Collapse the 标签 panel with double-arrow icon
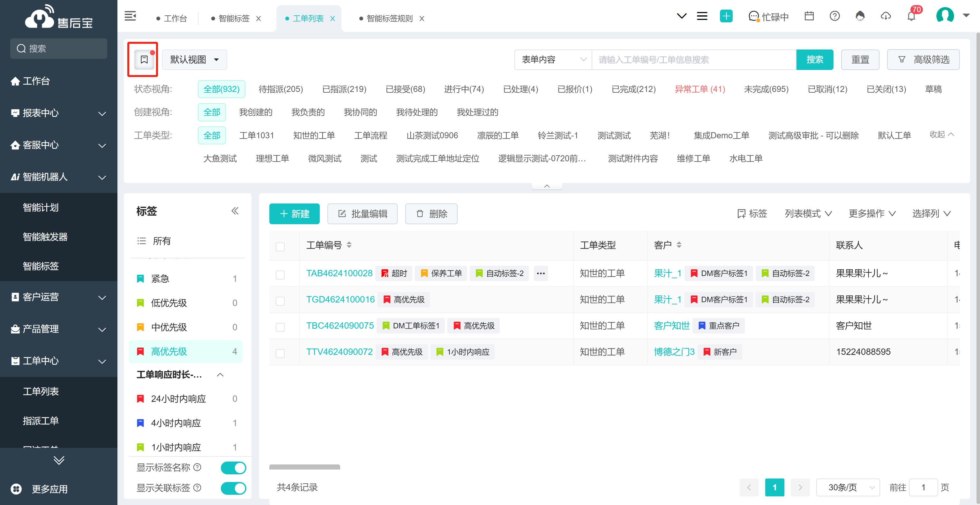 click(235, 211)
